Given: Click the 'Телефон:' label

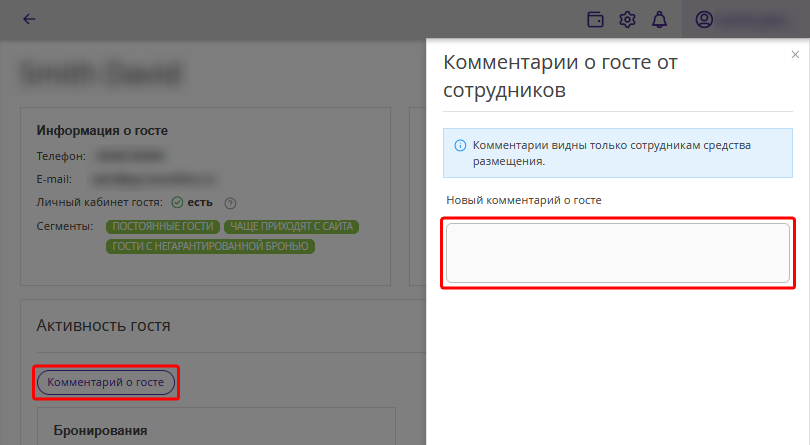Looking at the screenshot, I should [61, 156].
